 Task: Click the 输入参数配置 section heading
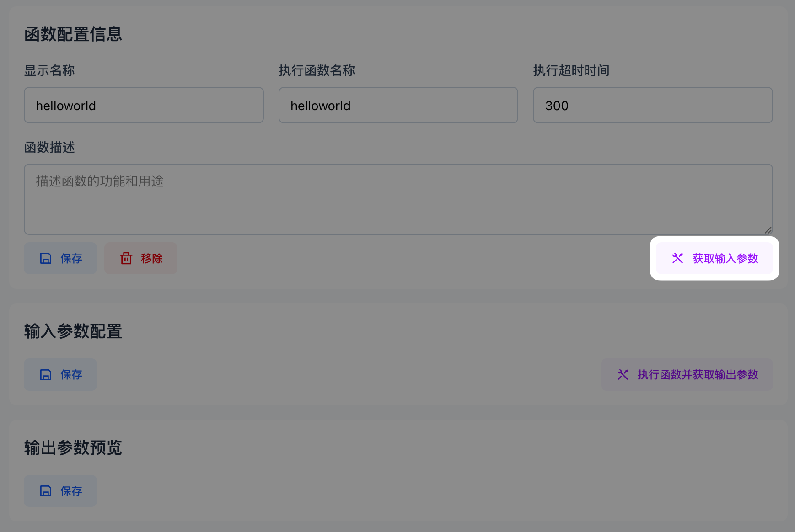(x=73, y=331)
